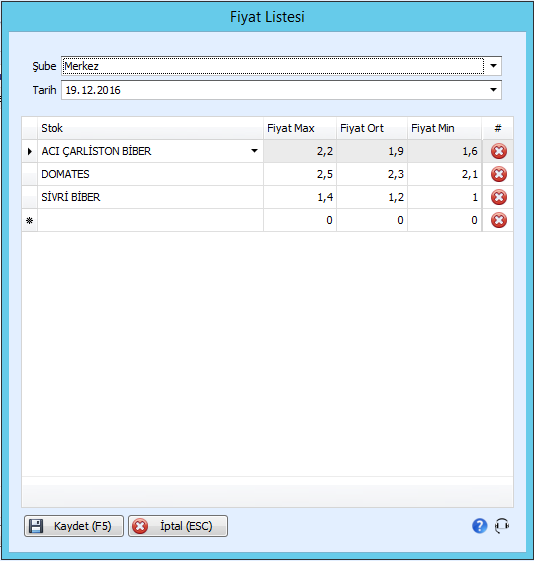Expand the ACI ÇARLİSTON BİBER stock dropdown
This screenshot has height=561, width=534.
pyautogui.click(x=254, y=151)
